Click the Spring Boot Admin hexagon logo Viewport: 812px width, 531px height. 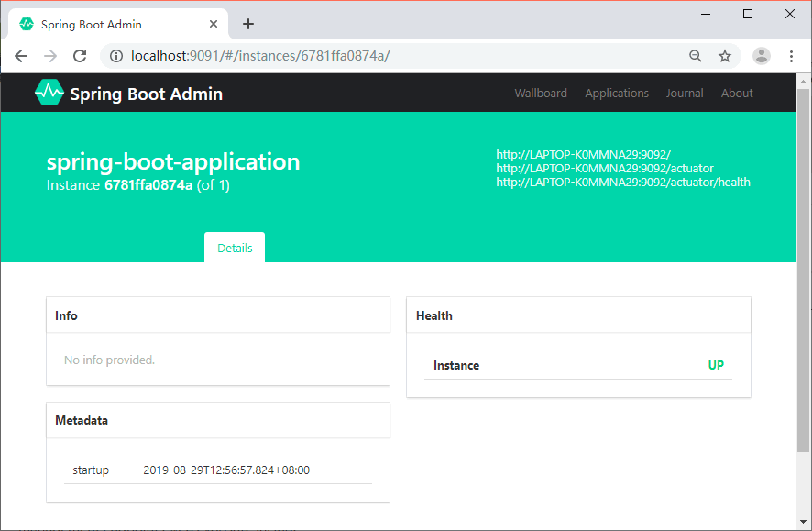49,93
